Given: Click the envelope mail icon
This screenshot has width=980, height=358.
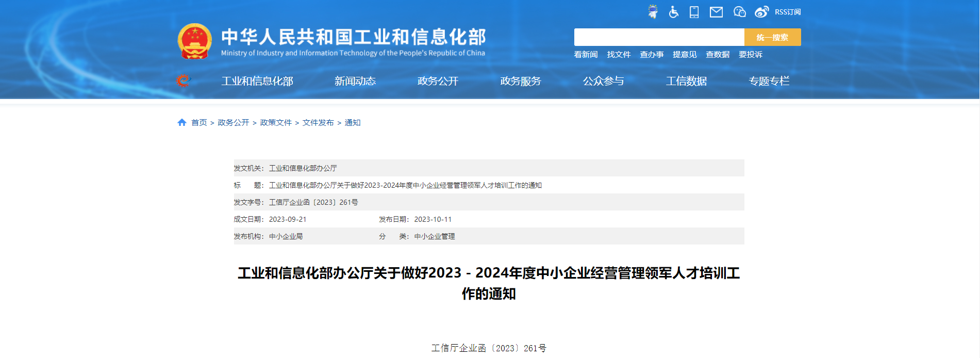Looking at the screenshot, I should click(716, 12).
